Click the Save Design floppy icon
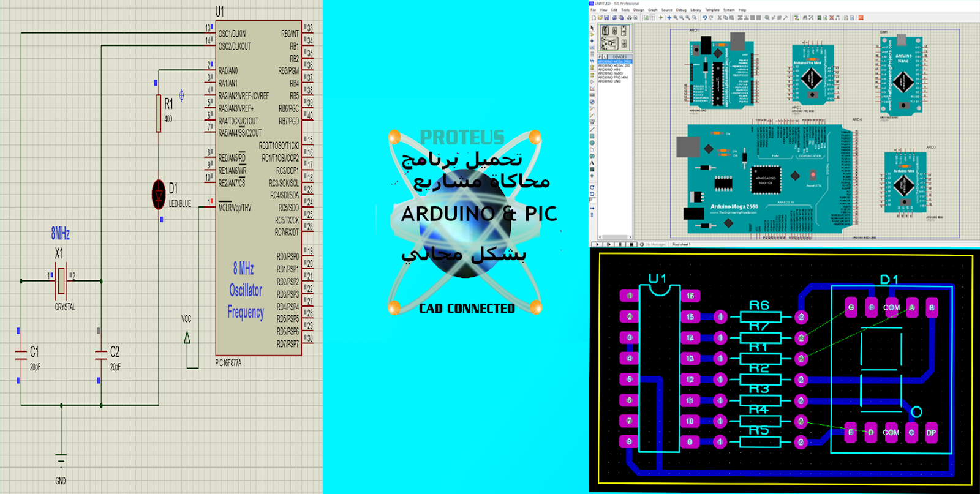The image size is (980, 494). pyautogui.click(x=606, y=18)
